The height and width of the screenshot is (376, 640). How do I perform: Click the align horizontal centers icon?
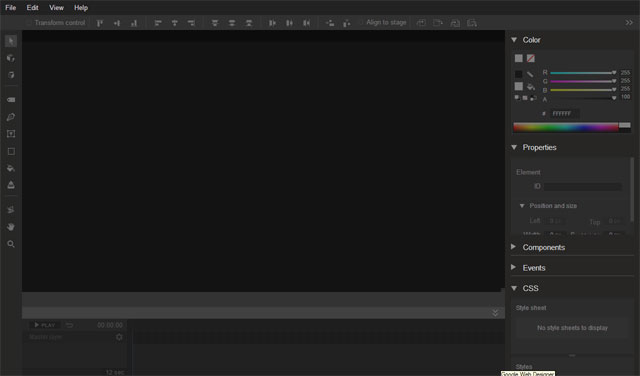point(175,23)
